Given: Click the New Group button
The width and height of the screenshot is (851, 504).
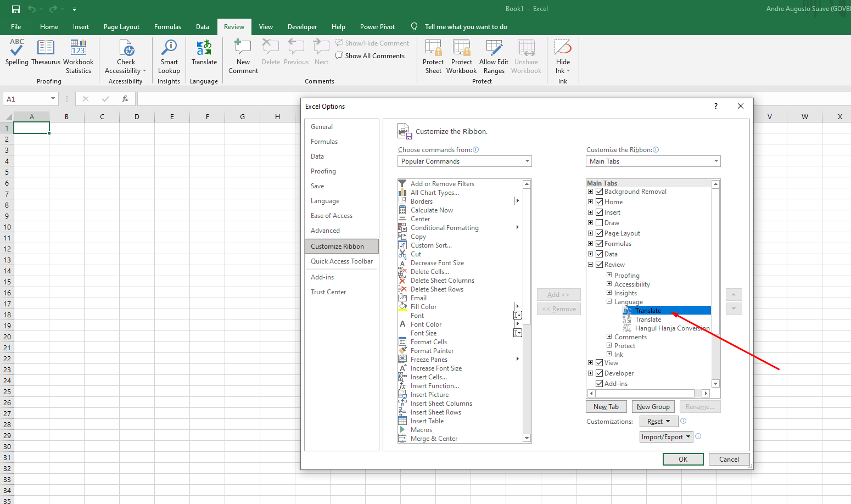Looking at the screenshot, I should (x=653, y=406).
